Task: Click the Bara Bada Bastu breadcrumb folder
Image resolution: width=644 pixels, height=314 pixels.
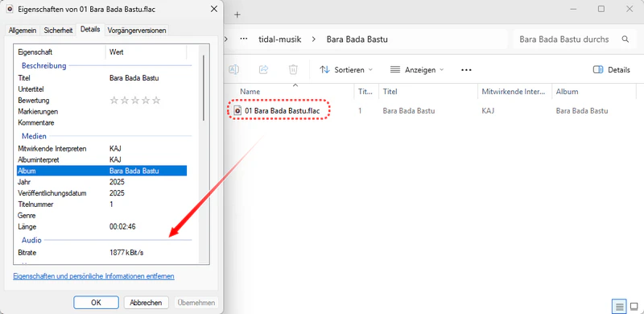Action: [357, 39]
